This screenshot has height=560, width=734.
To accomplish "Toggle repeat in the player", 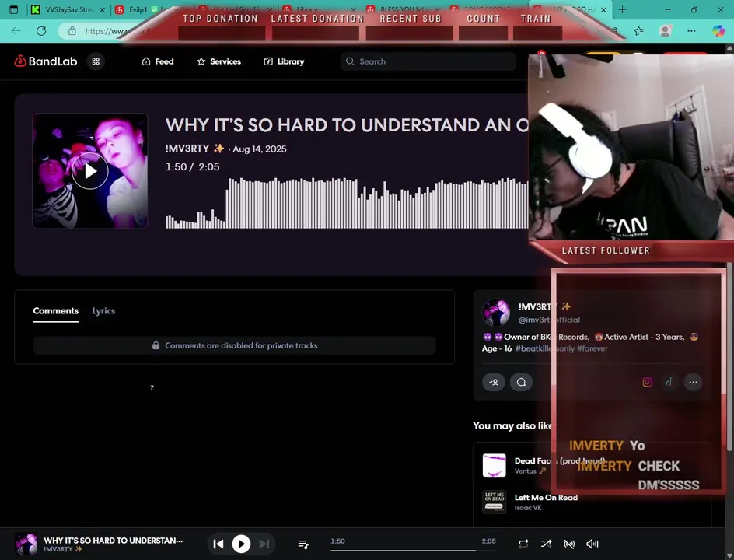I will (x=523, y=544).
